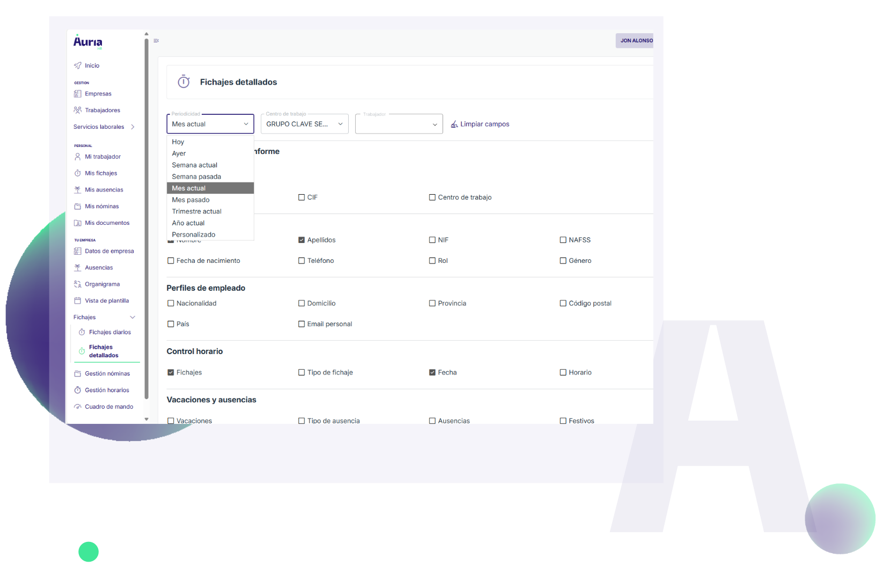Click the JON ALONSO user button
This screenshot has height=588, width=883.
[x=636, y=41]
